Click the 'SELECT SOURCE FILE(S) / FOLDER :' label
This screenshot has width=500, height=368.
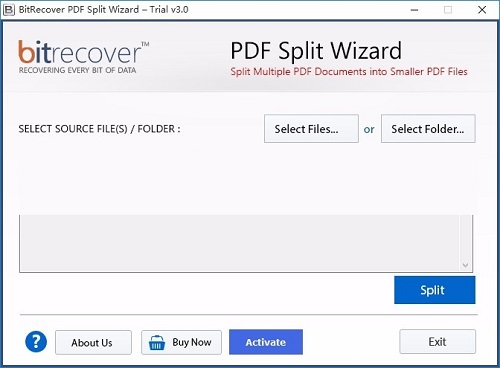click(99, 129)
